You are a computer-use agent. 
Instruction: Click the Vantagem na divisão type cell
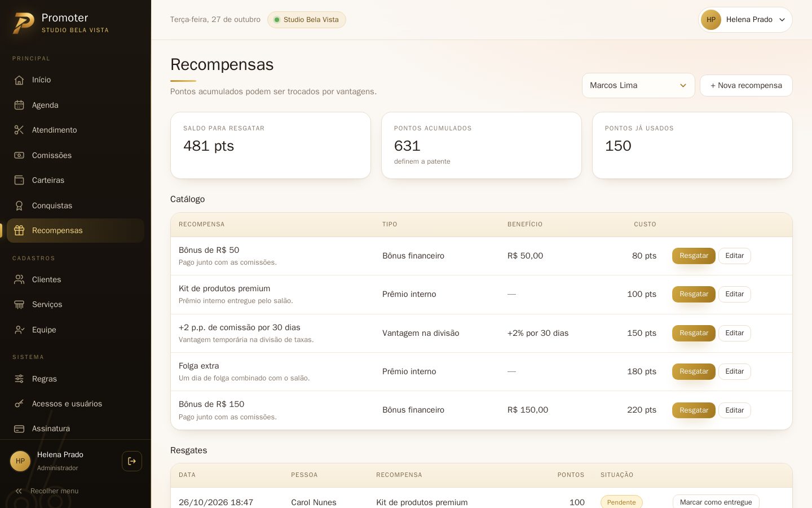point(421,333)
